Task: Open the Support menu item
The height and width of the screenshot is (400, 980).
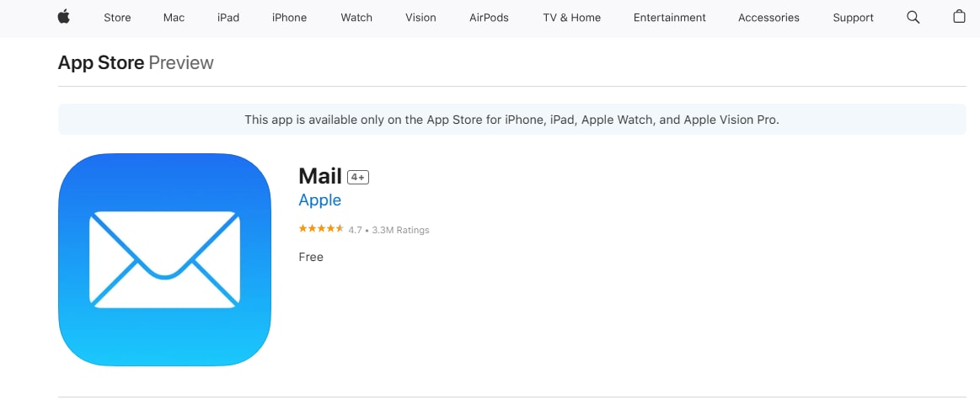Action: tap(853, 18)
